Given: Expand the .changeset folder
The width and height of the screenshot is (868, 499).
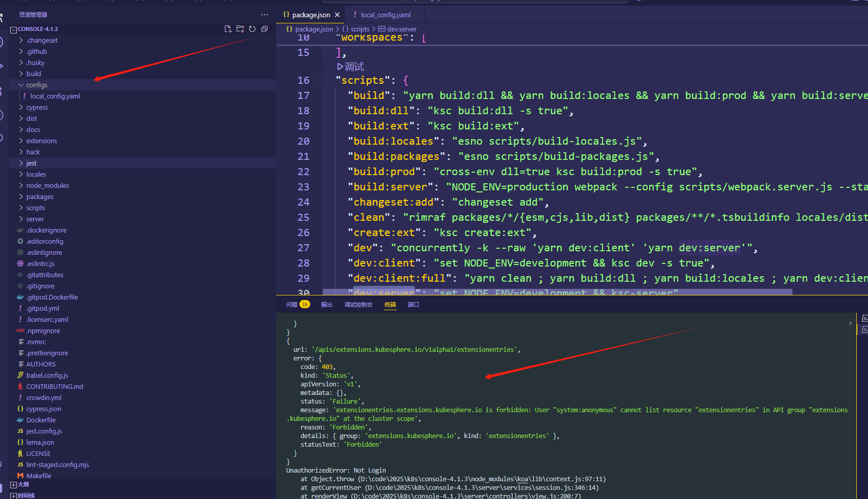Looking at the screenshot, I should pos(42,40).
